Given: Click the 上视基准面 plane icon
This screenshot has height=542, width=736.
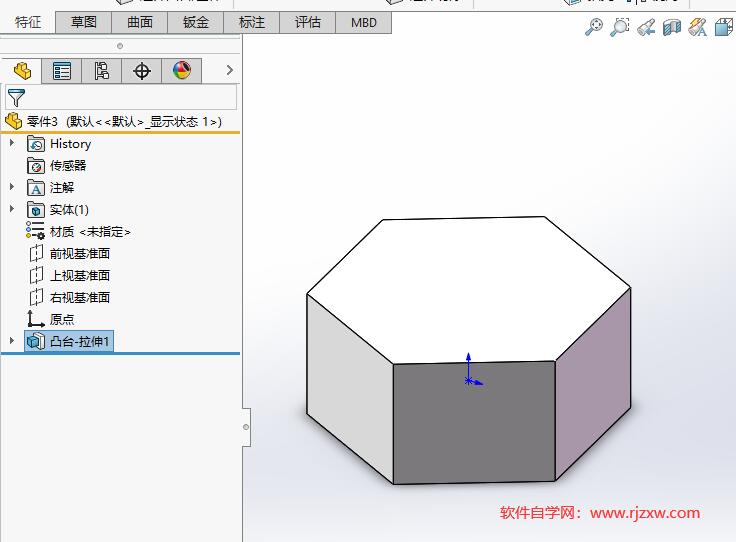Looking at the screenshot, I should (36, 275).
